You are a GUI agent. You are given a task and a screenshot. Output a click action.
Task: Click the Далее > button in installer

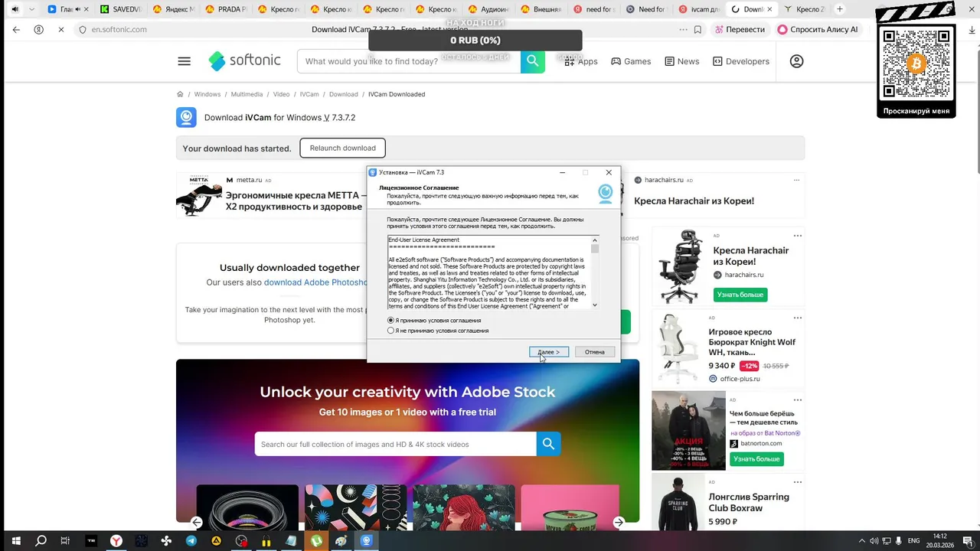click(x=549, y=352)
